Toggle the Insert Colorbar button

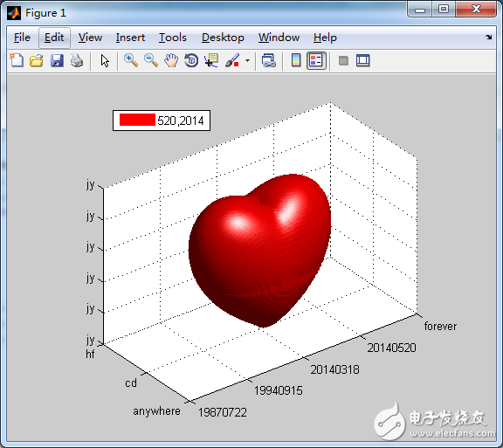coord(296,60)
